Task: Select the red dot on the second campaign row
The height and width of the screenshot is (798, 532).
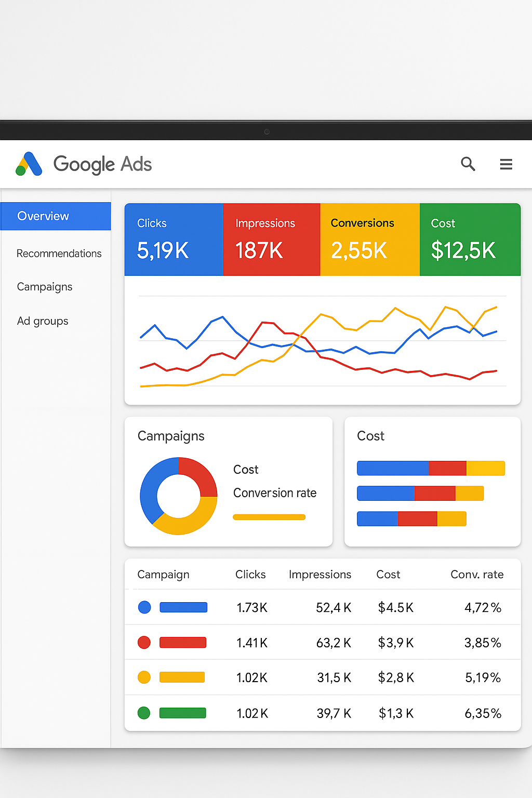Action: [x=144, y=642]
